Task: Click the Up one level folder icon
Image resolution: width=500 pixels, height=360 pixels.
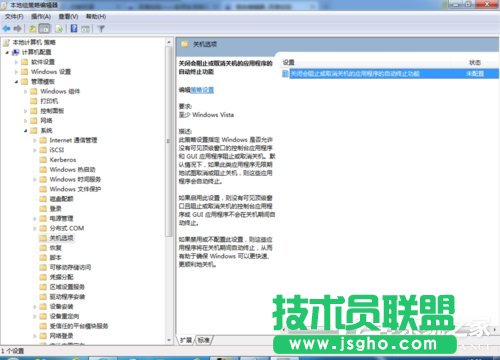Action: click(x=33, y=29)
